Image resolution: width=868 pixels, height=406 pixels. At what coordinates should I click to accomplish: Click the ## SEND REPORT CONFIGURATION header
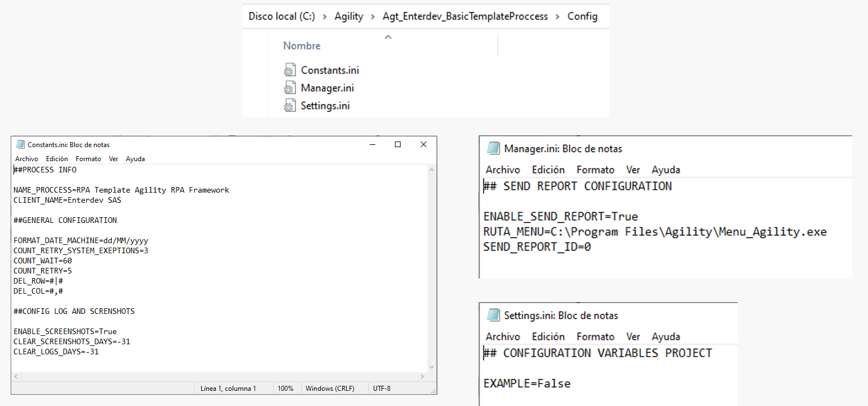click(x=578, y=186)
